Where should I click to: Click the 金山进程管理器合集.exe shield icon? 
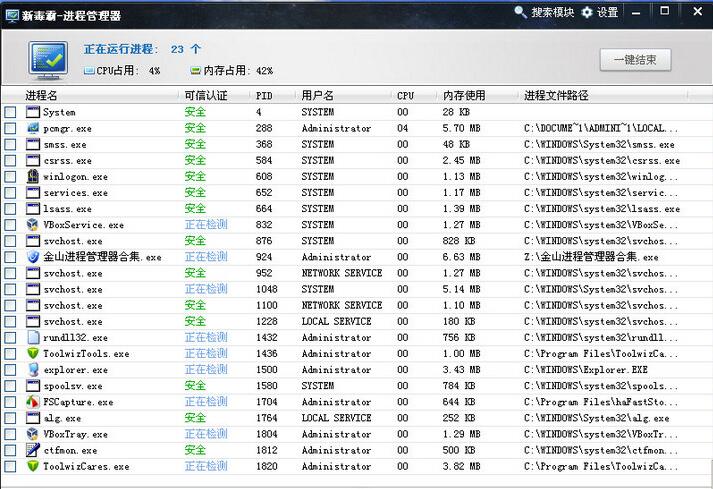point(33,257)
